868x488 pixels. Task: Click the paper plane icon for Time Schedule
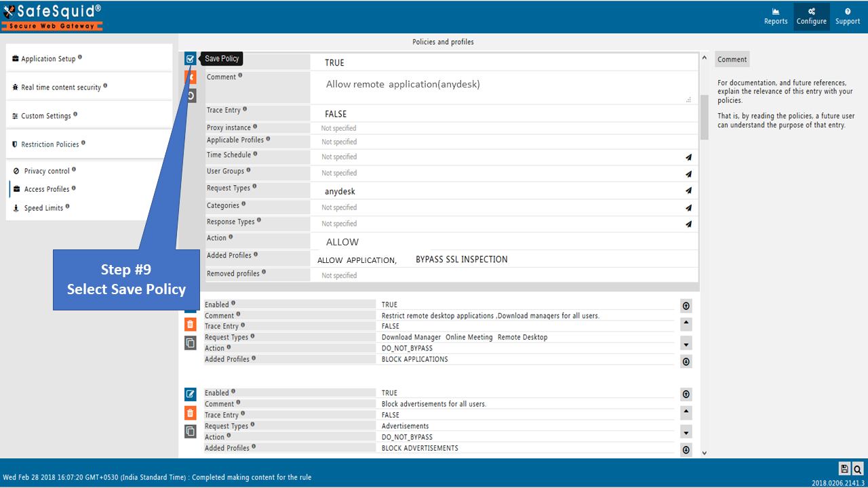pos(688,157)
